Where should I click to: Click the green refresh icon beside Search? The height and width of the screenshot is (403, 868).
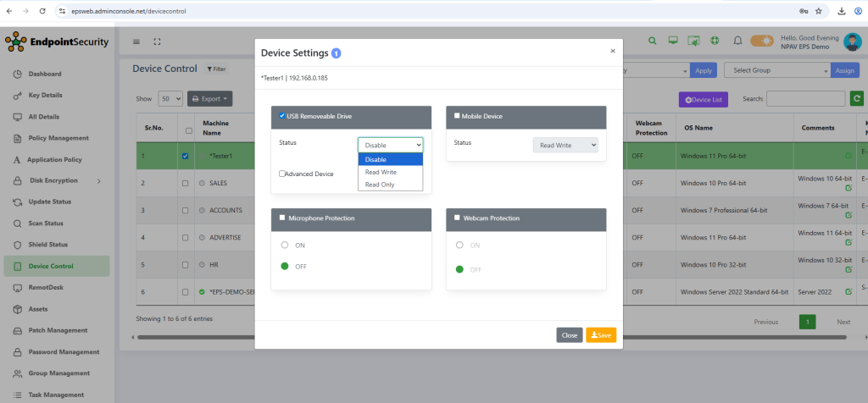(x=857, y=99)
